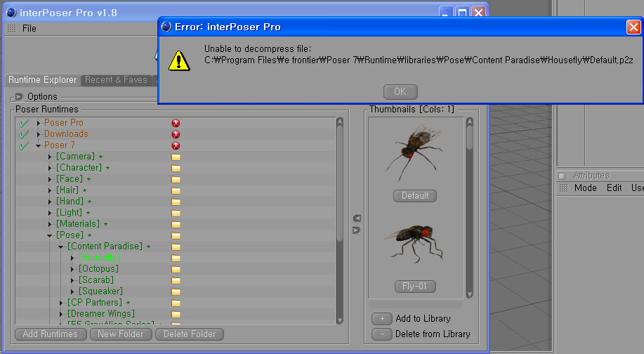Click the Delete Folder button

pos(190,334)
